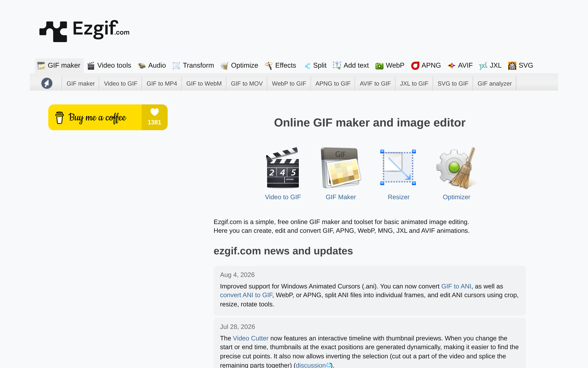Click the round arrow icon in submenu bar
Viewport: 588px width, 368px height.
pos(47,83)
